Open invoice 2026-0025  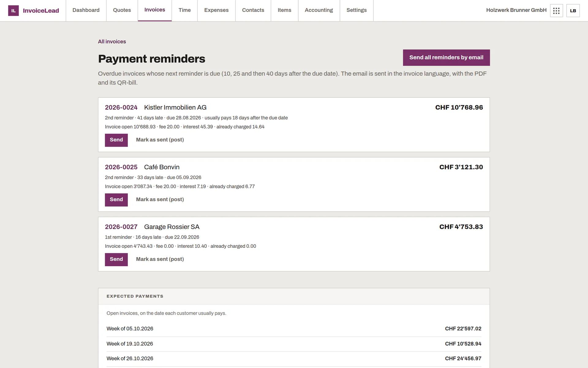121,167
